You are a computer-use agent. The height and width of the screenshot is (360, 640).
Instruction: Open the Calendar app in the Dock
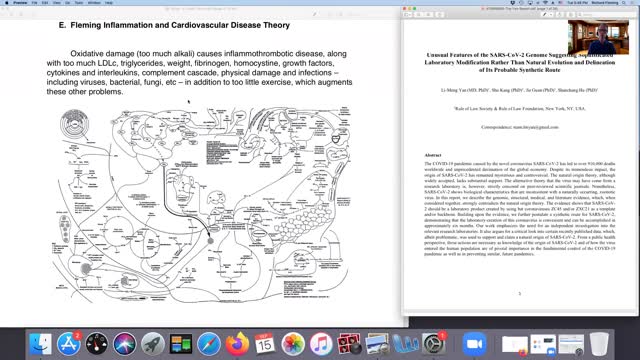coord(264,344)
